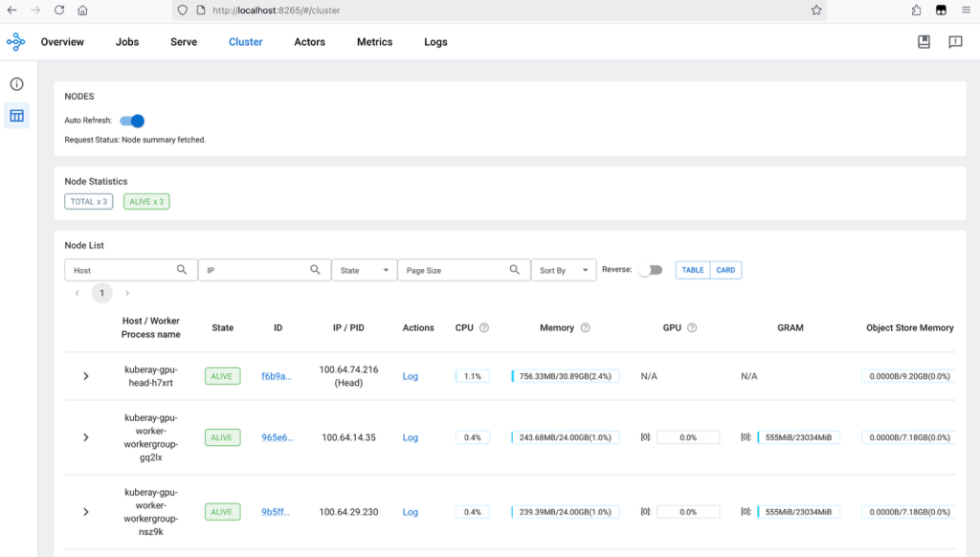The width and height of the screenshot is (980, 557).
Task: Switch to the Jobs tab
Action: coord(127,42)
